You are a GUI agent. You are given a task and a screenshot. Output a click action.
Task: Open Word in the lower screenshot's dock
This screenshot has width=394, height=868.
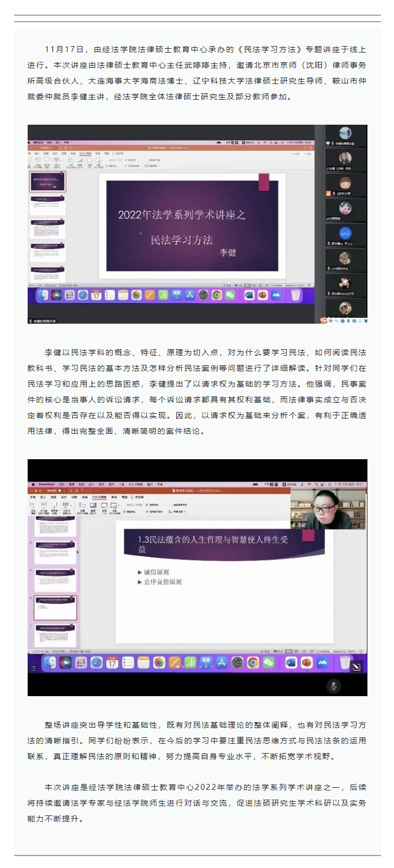tap(291, 663)
